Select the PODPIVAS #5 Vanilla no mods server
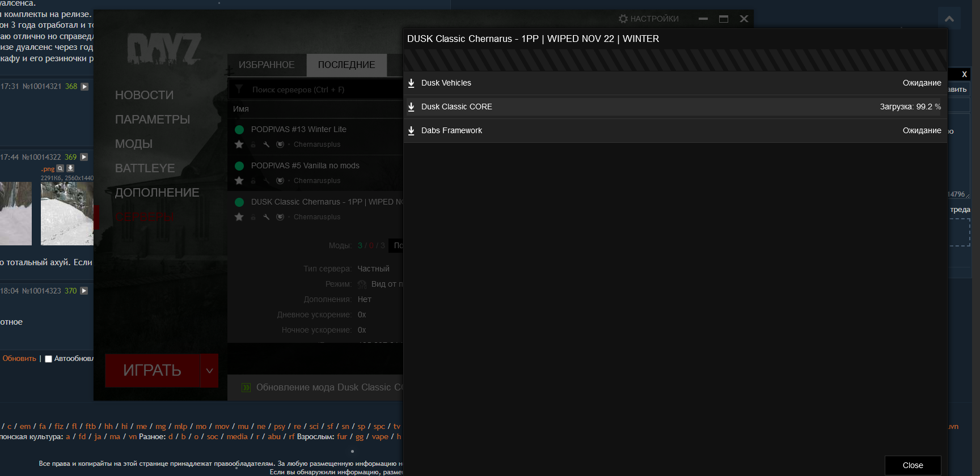980x476 pixels. point(315,173)
